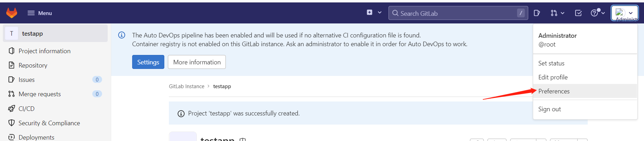Open Security & Compliance shield item
Viewport: 644px width, 141px height.
pos(49,123)
